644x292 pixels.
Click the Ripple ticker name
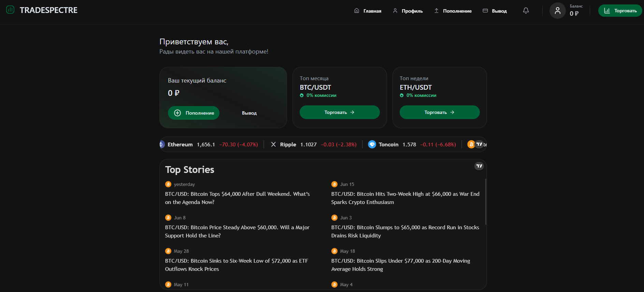tap(288, 145)
